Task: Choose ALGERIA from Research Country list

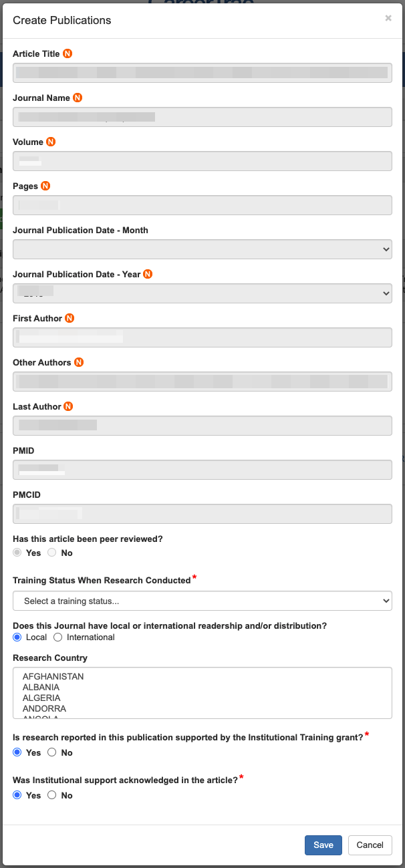Action: pos(41,698)
